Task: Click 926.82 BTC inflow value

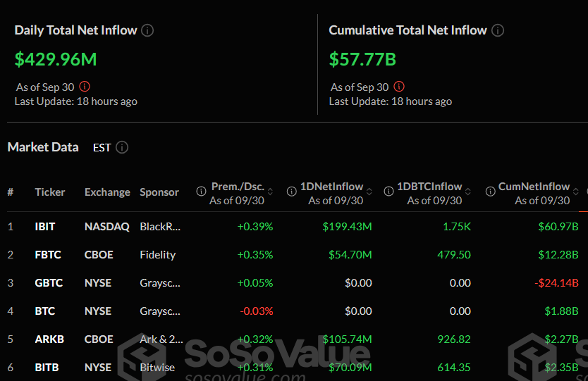Action: 454,339
